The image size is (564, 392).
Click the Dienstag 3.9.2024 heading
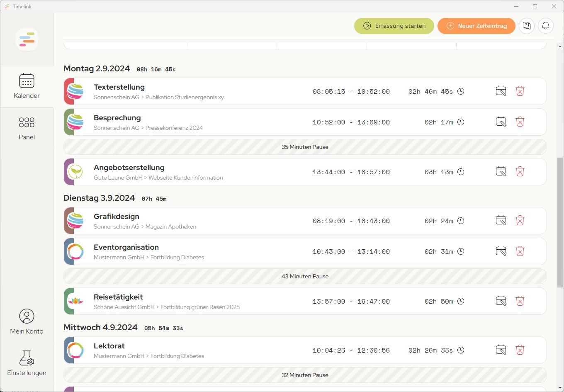pos(99,198)
